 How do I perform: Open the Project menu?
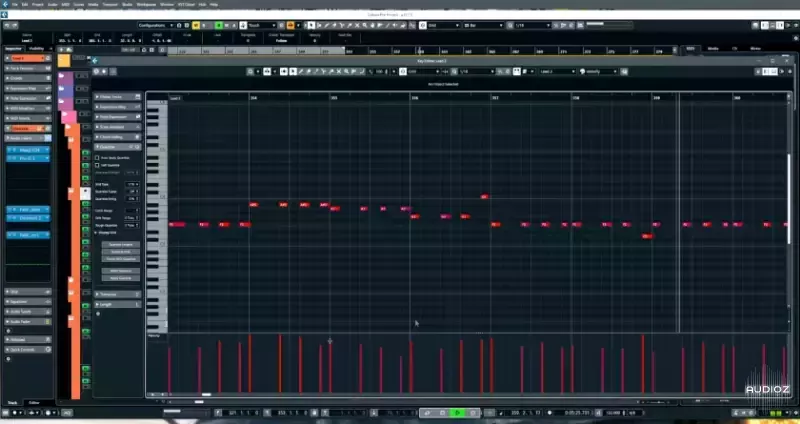(38, 4)
